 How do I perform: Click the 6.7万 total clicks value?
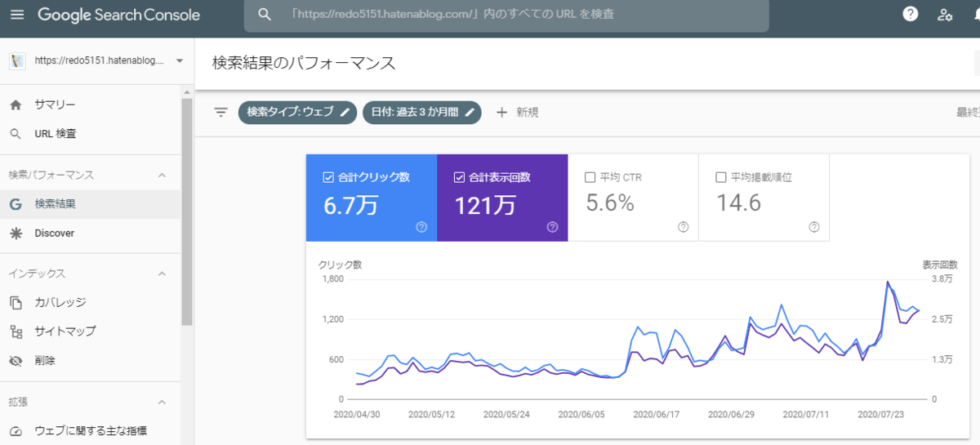click(x=350, y=204)
